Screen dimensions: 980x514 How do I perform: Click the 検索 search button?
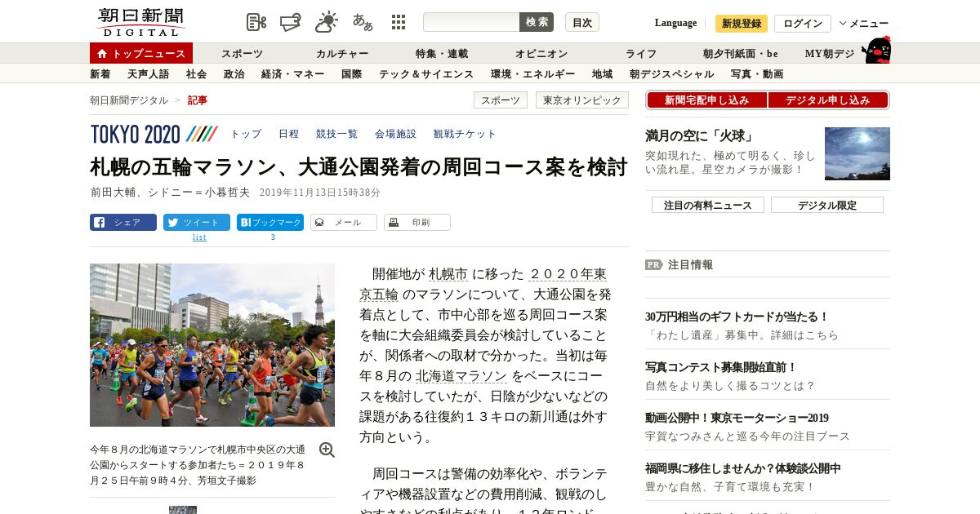[x=537, y=22]
